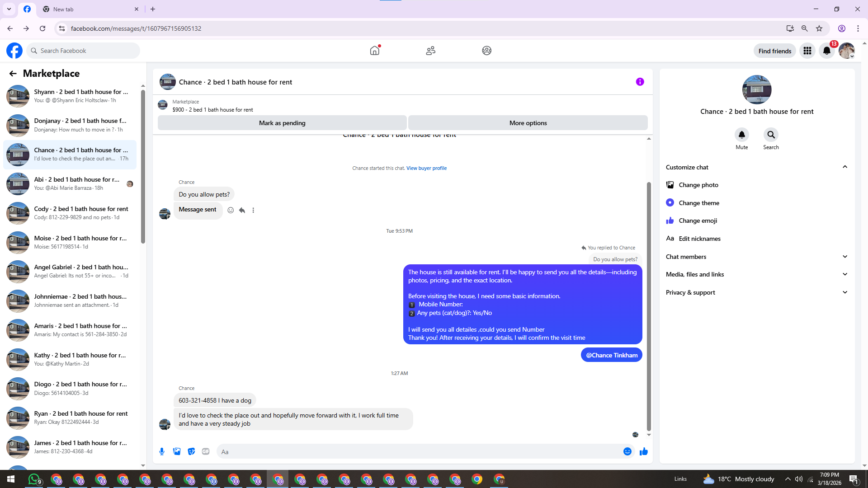Expand the Chat members section
This screenshot has height=488, width=868.
(x=844, y=257)
